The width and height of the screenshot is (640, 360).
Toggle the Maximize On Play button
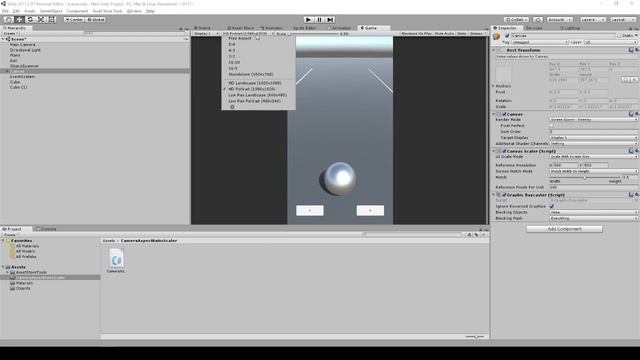coord(416,33)
